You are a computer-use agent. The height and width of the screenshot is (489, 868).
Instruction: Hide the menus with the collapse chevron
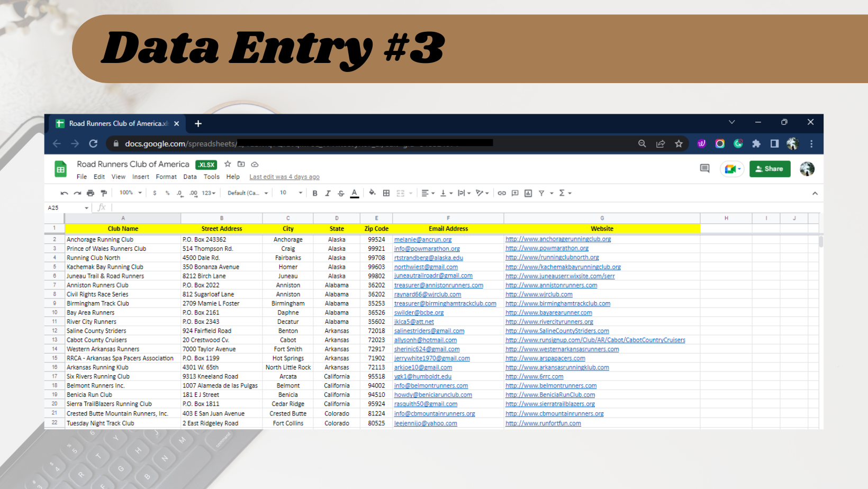(815, 193)
